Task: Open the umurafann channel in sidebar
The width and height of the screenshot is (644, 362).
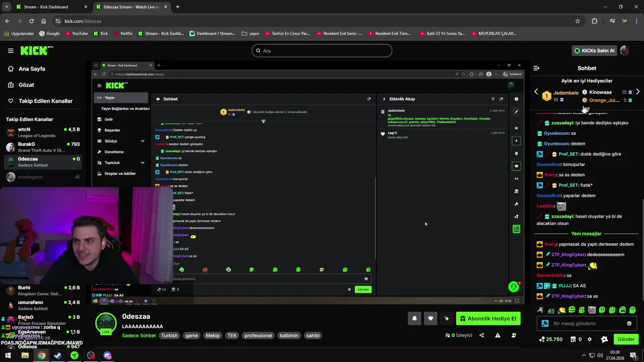Action: click(43, 306)
